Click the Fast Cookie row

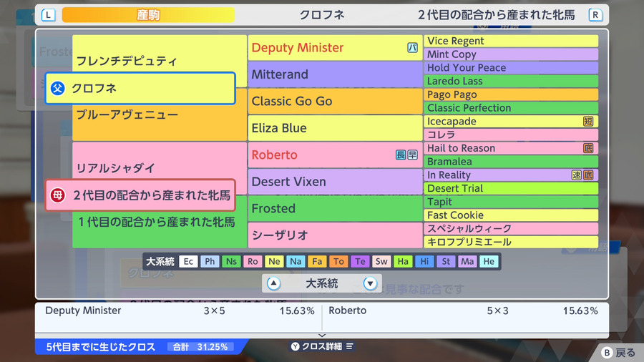[511, 215]
